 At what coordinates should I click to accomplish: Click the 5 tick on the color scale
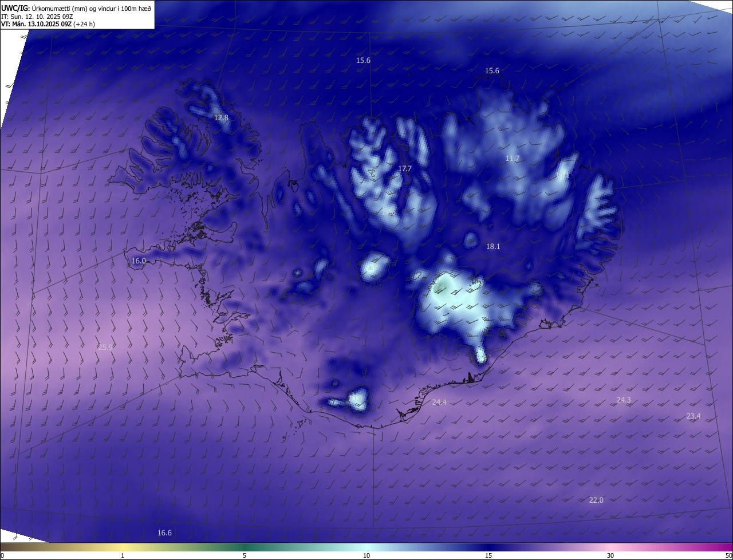click(x=245, y=555)
